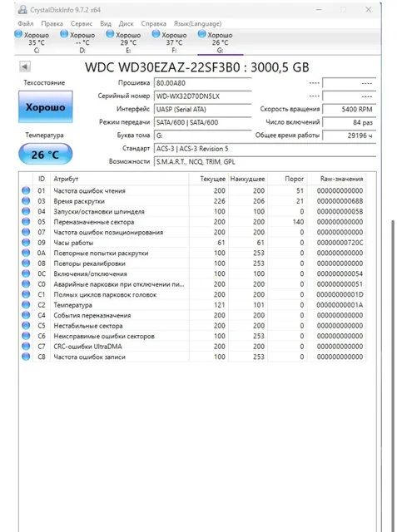
Task: Click the serial number field WD-WX32D70DN5LX
Action: click(x=202, y=96)
